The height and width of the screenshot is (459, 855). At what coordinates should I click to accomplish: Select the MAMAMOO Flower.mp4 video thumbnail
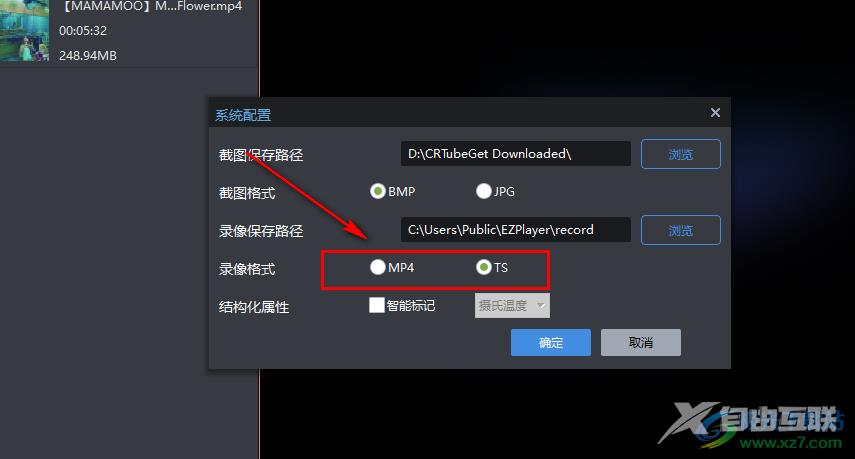pos(25,31)
